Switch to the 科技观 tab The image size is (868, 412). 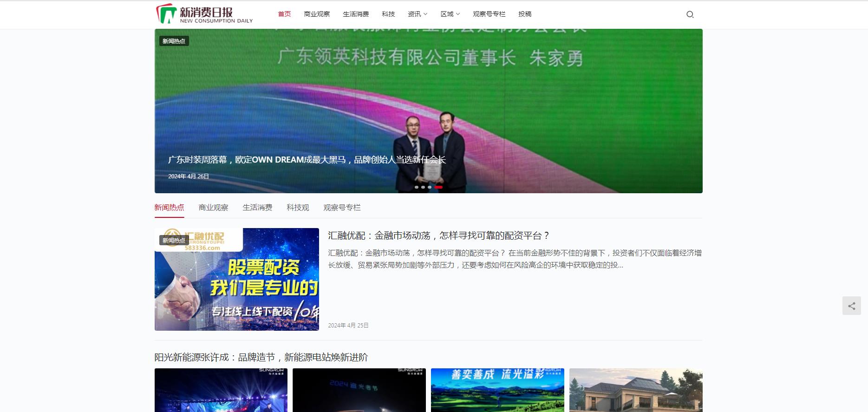[x=298, y=208]
